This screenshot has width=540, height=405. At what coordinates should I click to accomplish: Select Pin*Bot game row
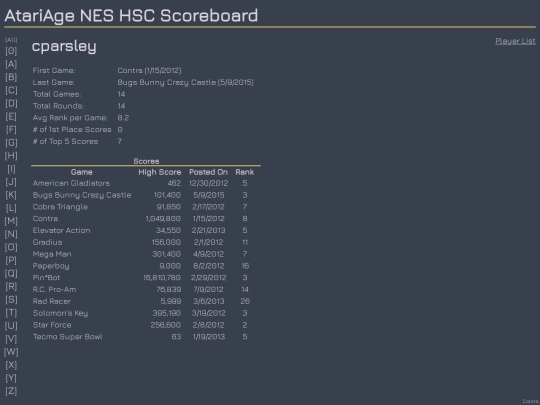click(146, 278)
